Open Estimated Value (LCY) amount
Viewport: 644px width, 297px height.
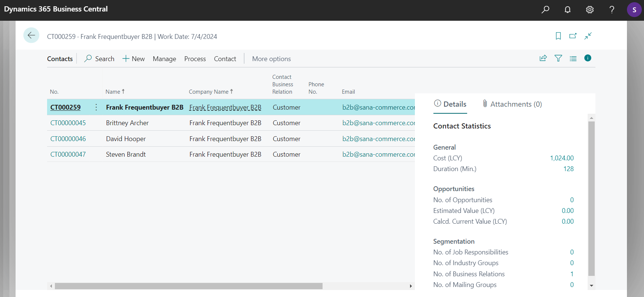tap(568, 211)
